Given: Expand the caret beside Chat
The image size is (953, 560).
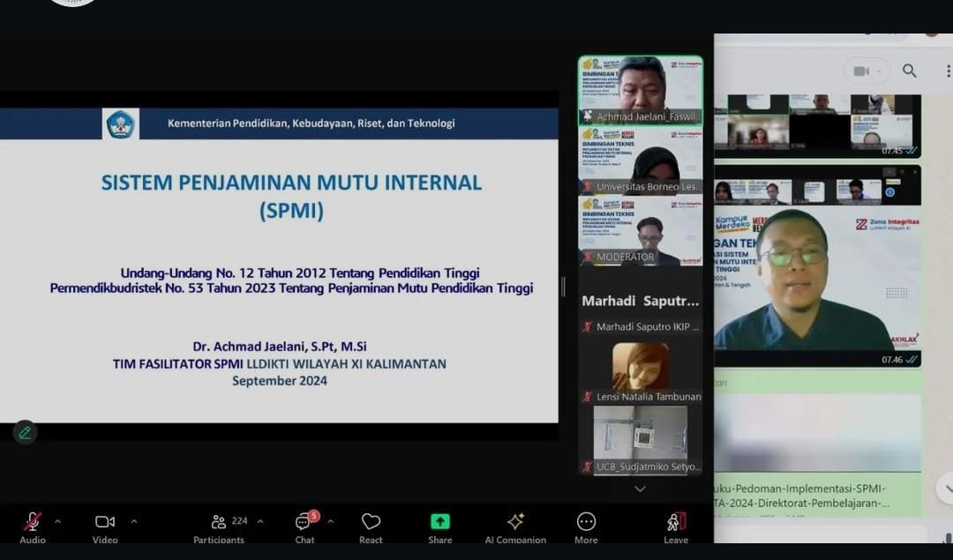Looking at the screenshot, I should click(x=330, y=521).
